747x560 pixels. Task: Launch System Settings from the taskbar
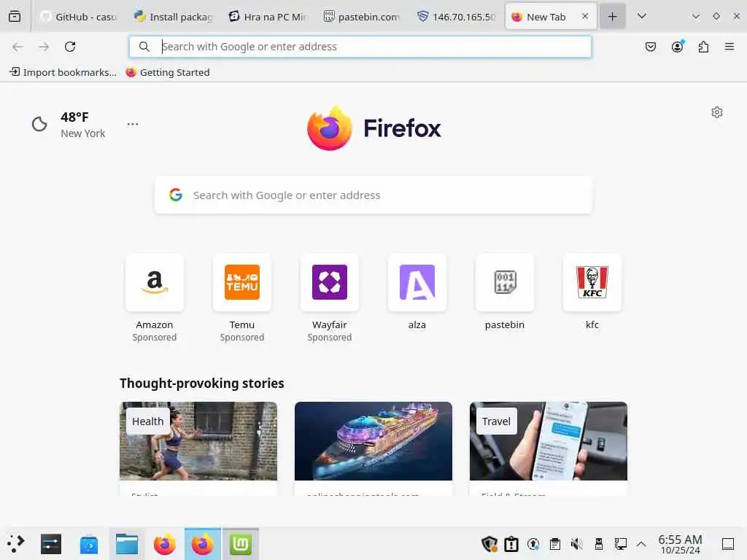[x=51, y=544]
